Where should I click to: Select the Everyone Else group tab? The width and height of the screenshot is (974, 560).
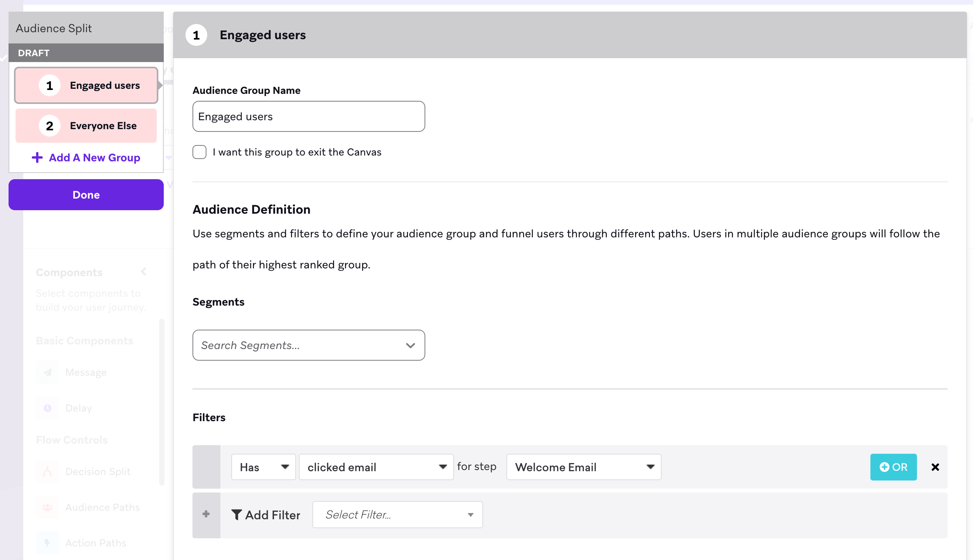(x=86, y=126)
